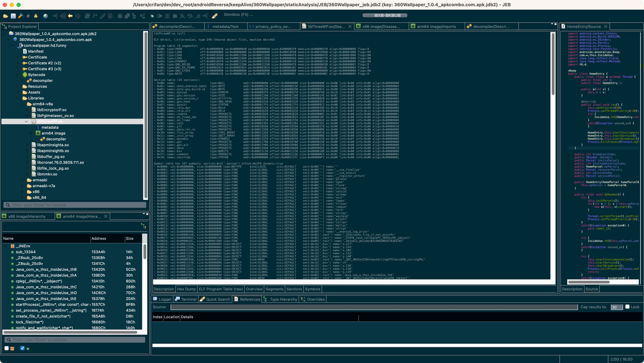Click the debugger pause icon
Image resolution: width=644 pixels, height=363 pixels.
point(167,16)
